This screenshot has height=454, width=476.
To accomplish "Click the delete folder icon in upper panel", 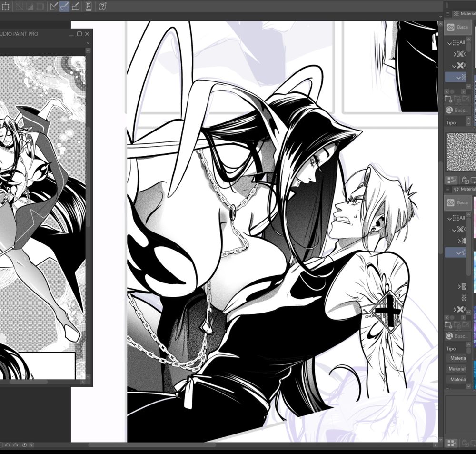I will pyautogui.click(x=457, y=99).
